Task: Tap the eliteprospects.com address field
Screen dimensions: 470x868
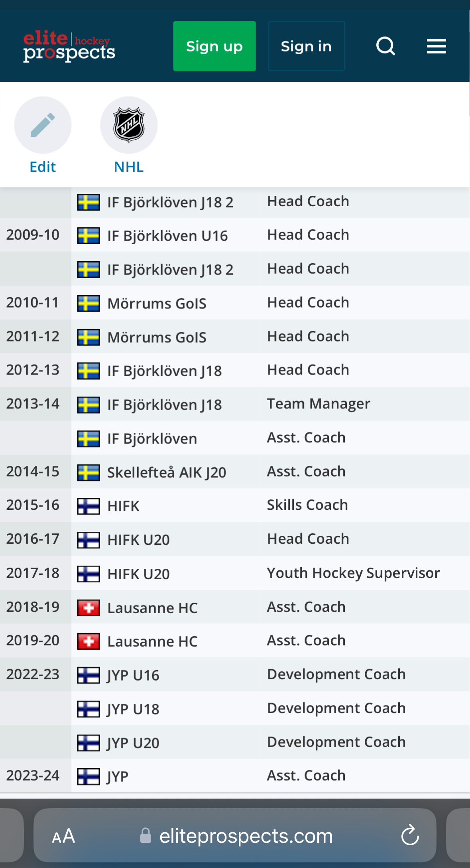Action: pyautogui.click(x=246, y=836)
